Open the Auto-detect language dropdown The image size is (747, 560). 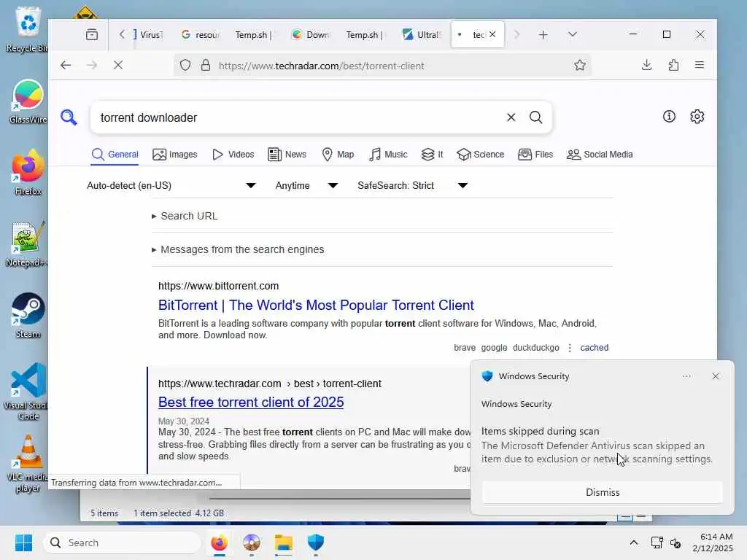[171, 186]
